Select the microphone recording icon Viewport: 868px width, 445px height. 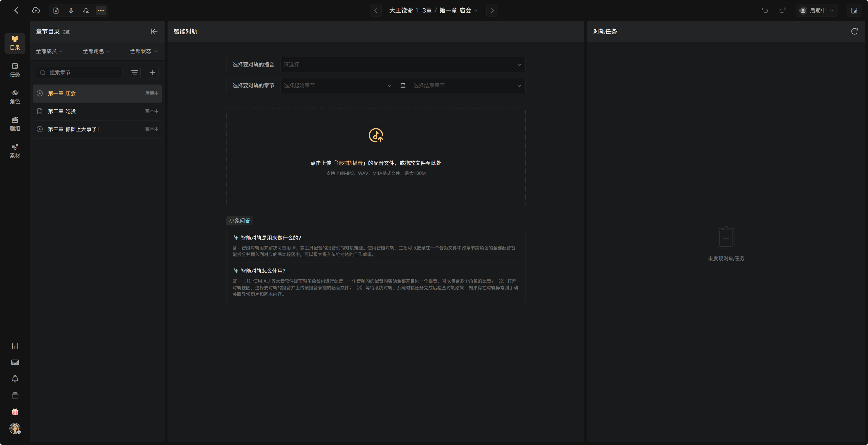pos(71,11)
